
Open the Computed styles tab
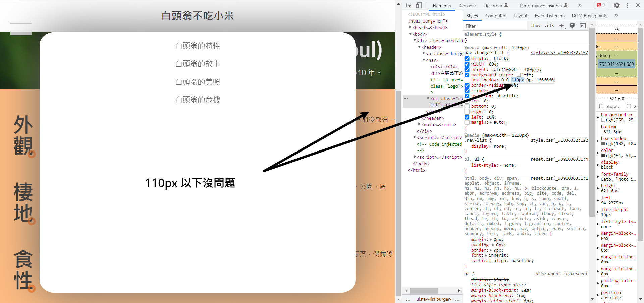pyautogui.click(x=496, y=16)
